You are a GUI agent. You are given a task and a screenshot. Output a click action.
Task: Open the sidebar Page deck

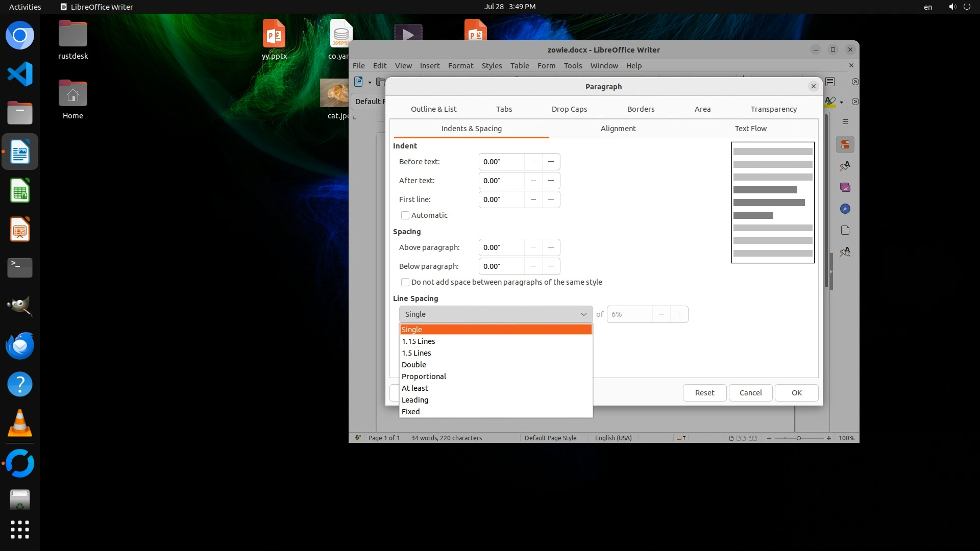coord(845,231)
